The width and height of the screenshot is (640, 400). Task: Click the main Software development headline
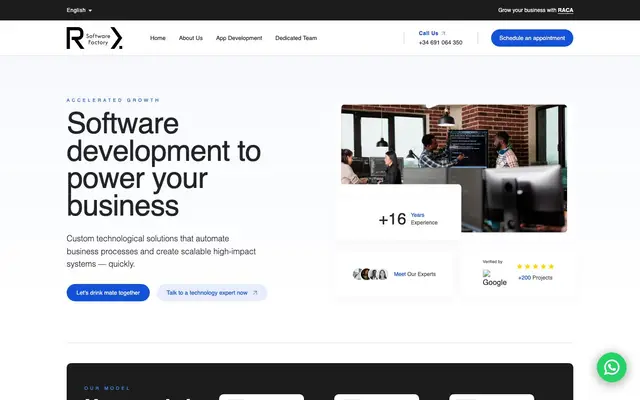164,164
